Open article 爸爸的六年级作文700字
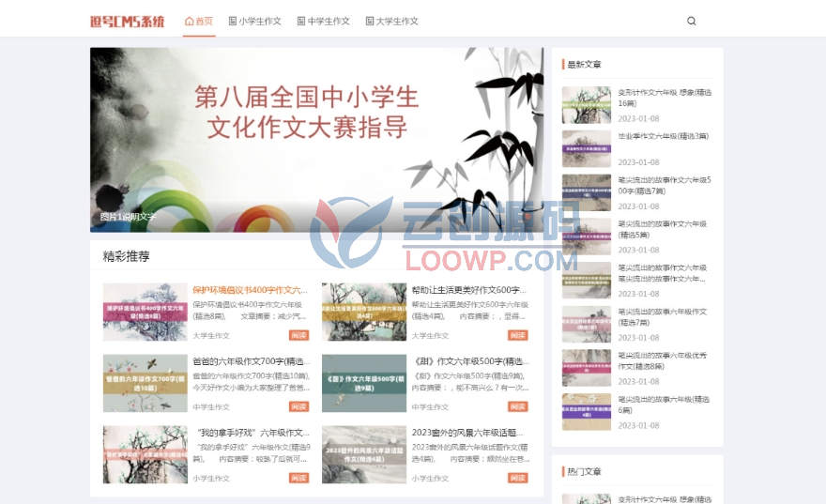The image size is (826, 504). [250, 361]
